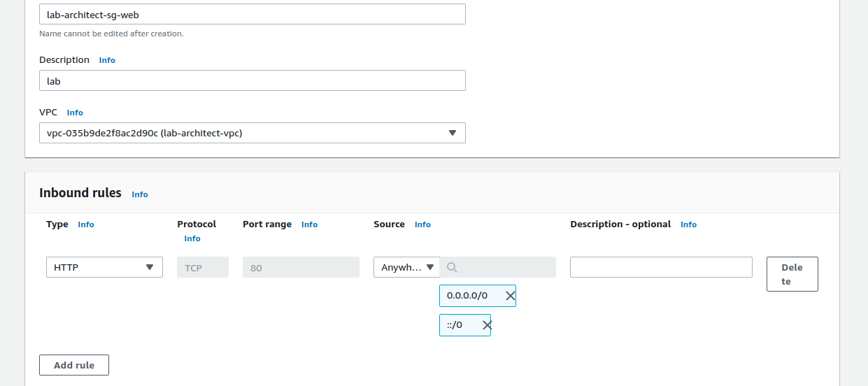Click Info link next to Source
Viewport: 868px width, 386px height.
tap(422, 224)
